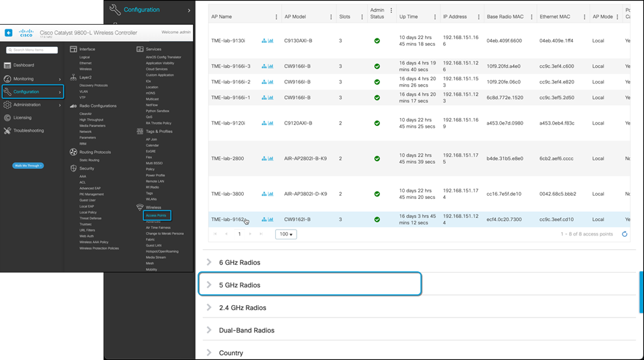Select the TME-lab-9162 AP name

click(x=228, y=219)
